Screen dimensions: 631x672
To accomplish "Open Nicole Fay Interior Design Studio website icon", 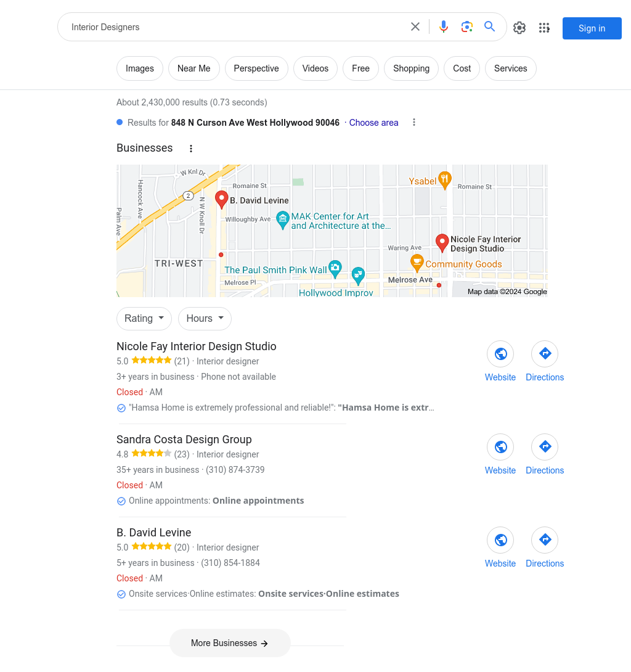I will 500,354.
